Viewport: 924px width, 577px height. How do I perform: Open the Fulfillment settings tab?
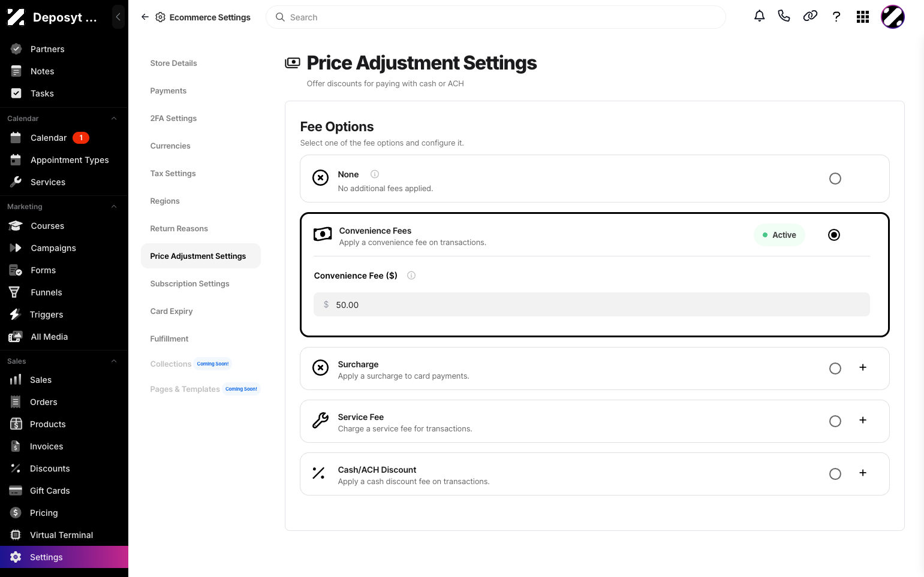tap(170, 339)
